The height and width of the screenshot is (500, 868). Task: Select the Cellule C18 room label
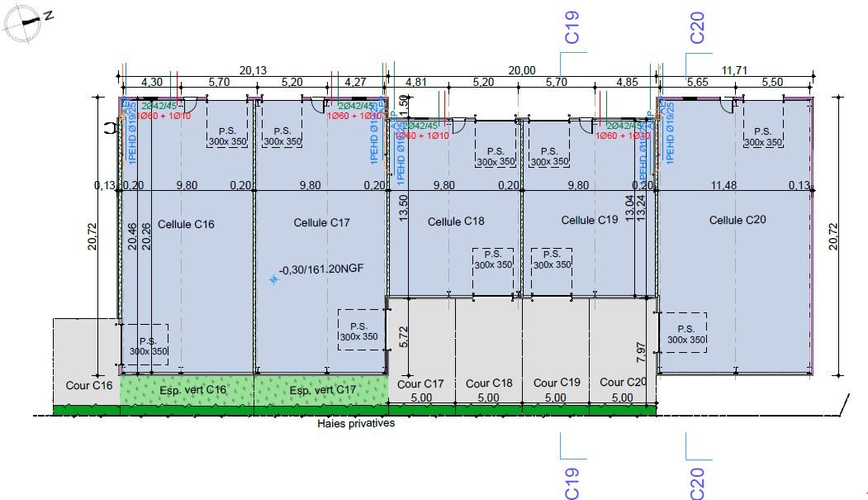tap(456, 221)
